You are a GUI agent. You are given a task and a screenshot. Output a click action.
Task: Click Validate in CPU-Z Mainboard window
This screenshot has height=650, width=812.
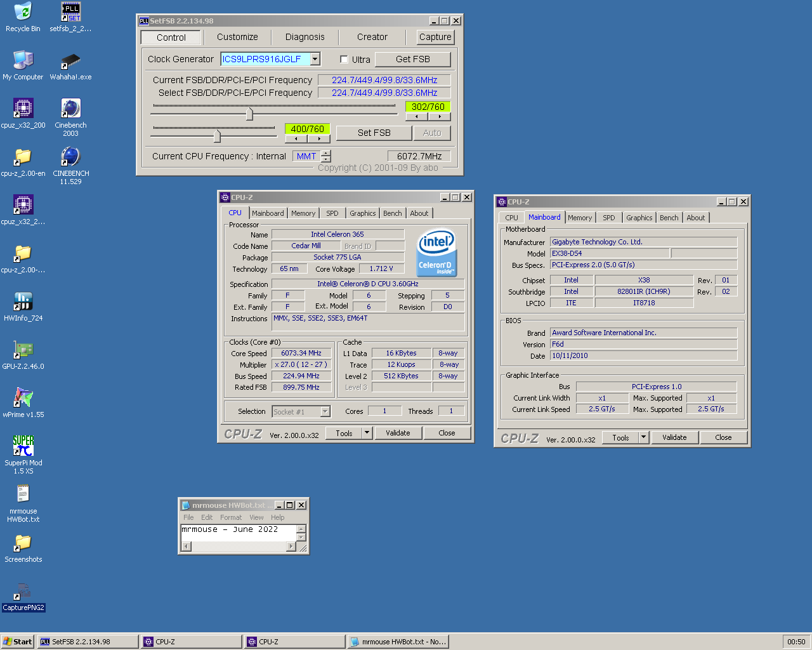click(x=674, y=437)
